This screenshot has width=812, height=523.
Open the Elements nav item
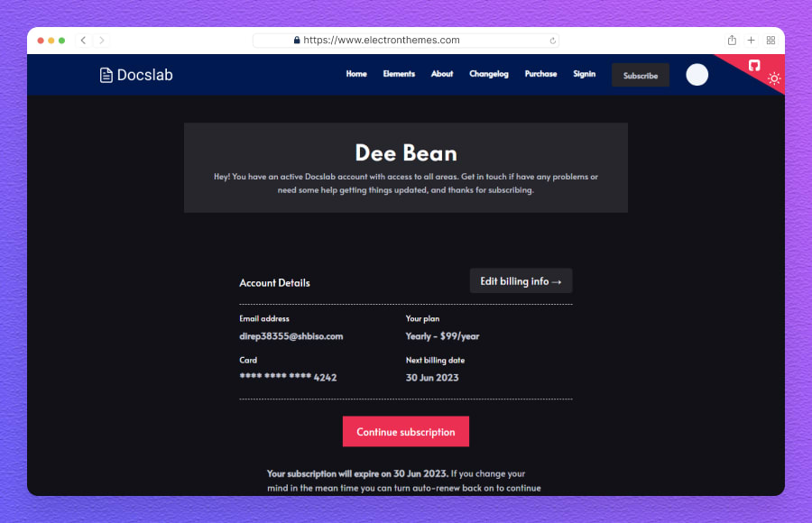click(399, 74)
